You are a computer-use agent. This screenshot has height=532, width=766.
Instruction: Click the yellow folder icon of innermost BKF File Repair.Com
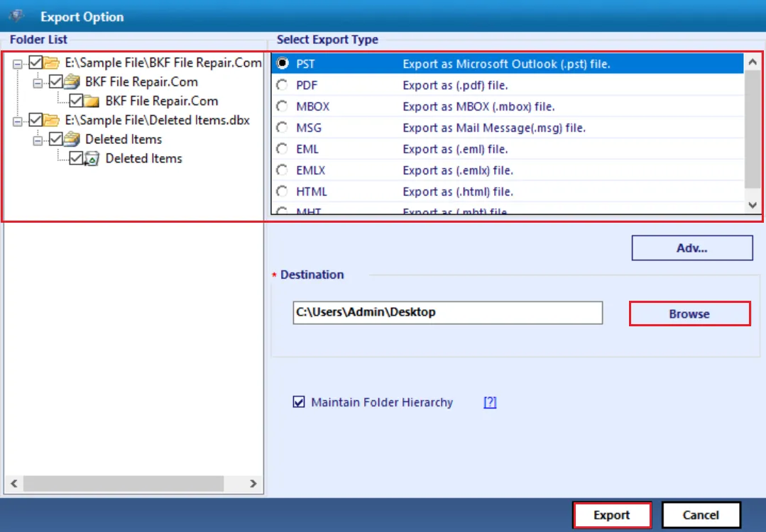click(x=92, y=101)
